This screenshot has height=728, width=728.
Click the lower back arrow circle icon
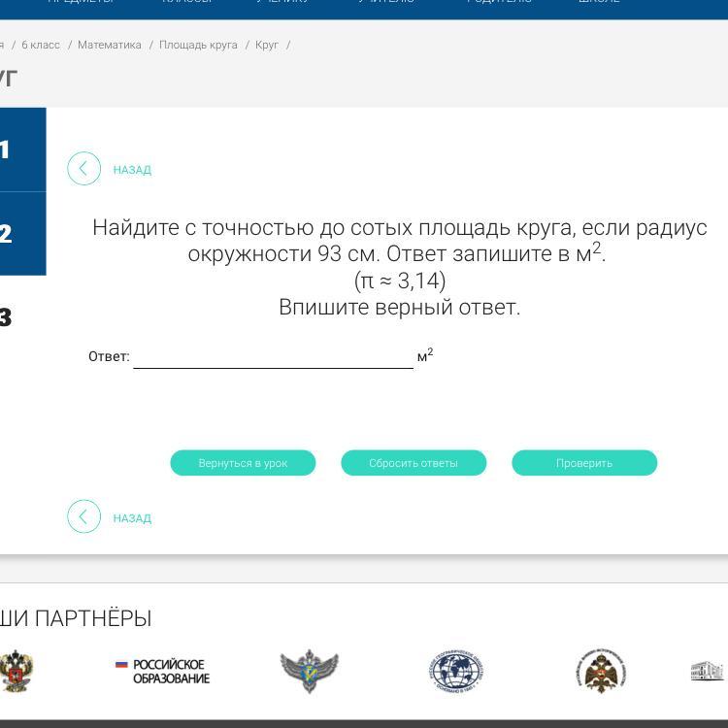pyautogui.click(x=84, y=516)
